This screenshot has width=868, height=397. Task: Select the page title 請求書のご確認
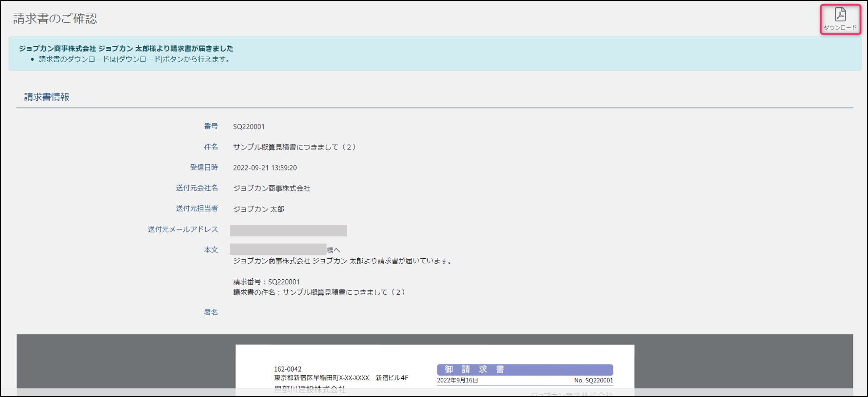click(x=55, y=18)
